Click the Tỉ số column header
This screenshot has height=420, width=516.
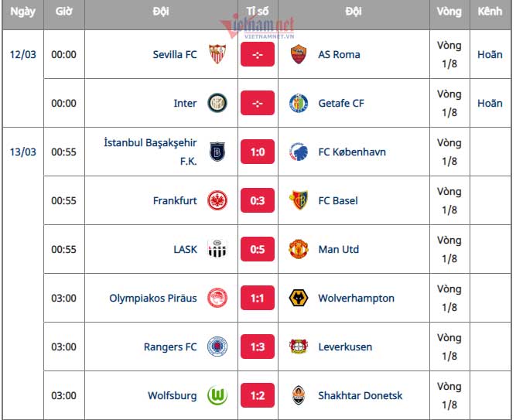pos(258,12)
